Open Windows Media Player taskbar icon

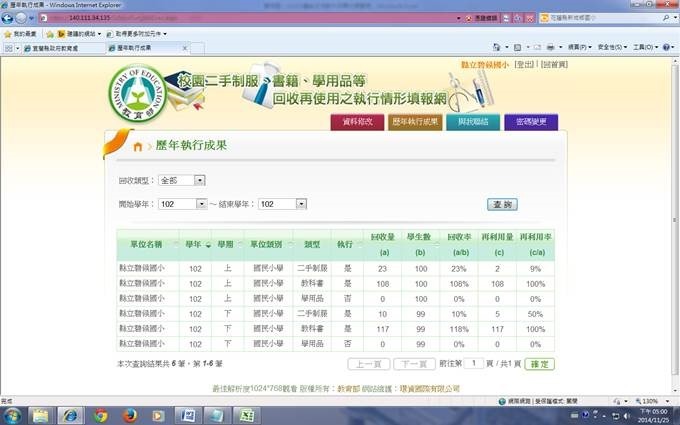158,416
